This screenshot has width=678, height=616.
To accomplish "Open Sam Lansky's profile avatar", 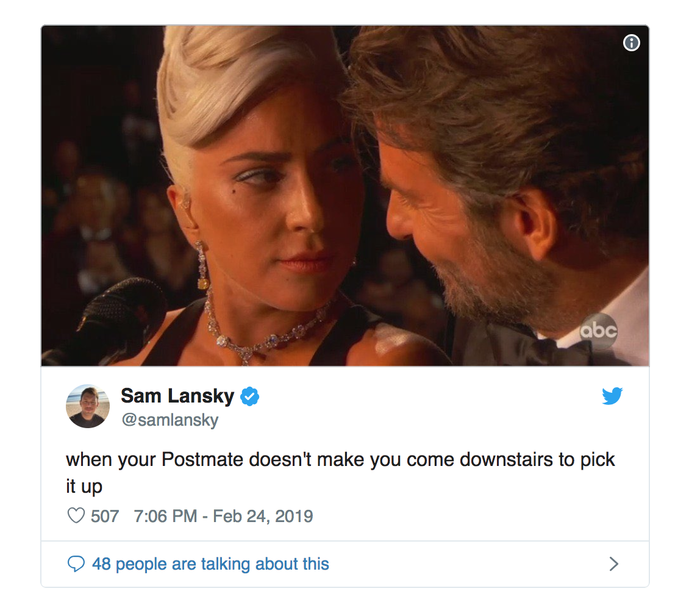I will pyautogui.click(x=88, y=406).
